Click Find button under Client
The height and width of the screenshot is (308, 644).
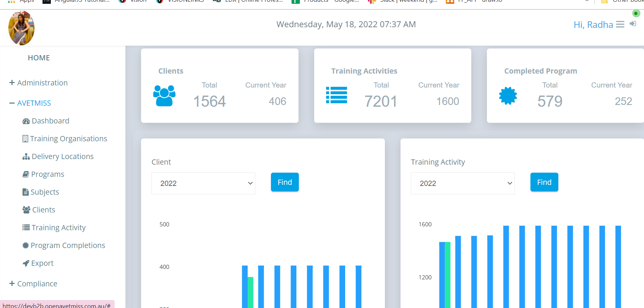(285, 182)
